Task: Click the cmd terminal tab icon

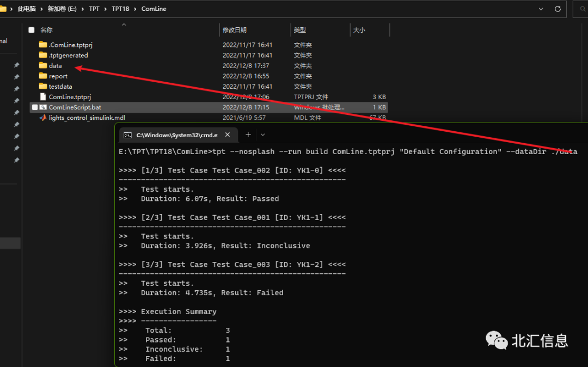Action: [128, 135]
